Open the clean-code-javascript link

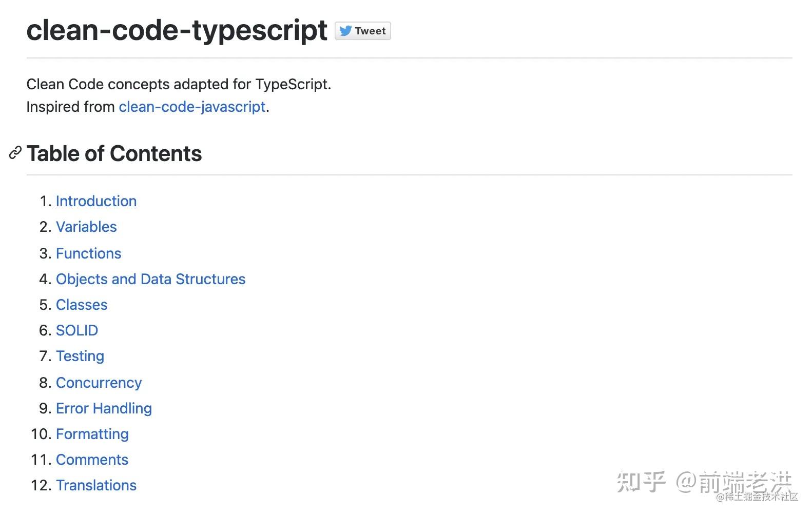pyautogui.click(x=192, y=107)
